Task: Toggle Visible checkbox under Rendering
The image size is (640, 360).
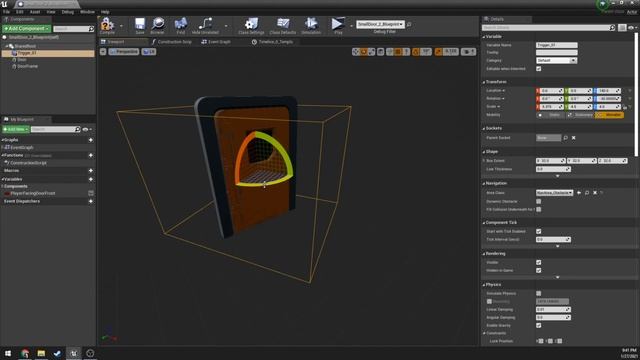Action: click(x=539, y=262)
